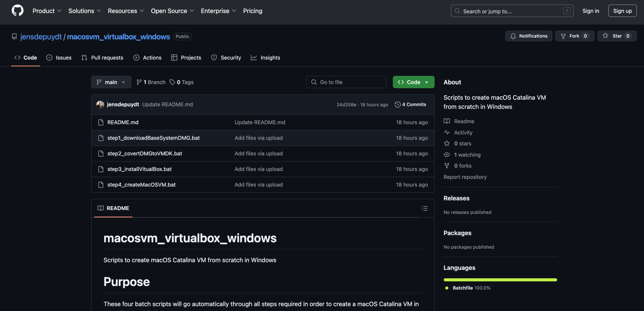Image resolution: width=644 pixels, height=311 pixels.
Task: Click the Fork icon
Action: (563, 36)
